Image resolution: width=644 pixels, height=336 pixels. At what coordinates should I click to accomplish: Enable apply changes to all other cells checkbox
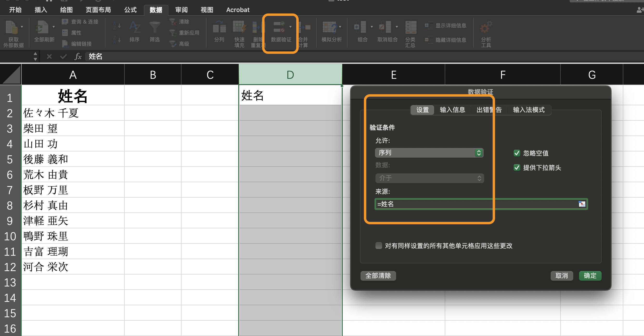tap(379, 246)
